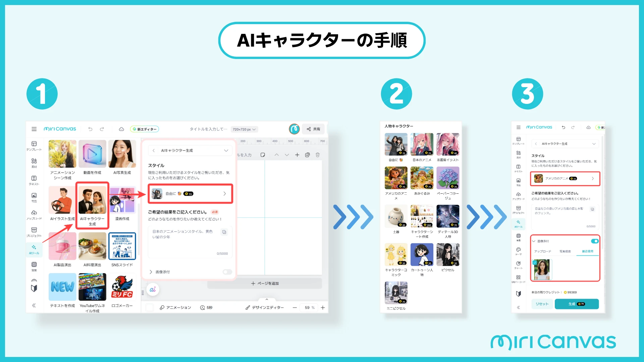Click the 生成 generate button
The height and width of the screenshot is (362, 644).
point(577,304)
